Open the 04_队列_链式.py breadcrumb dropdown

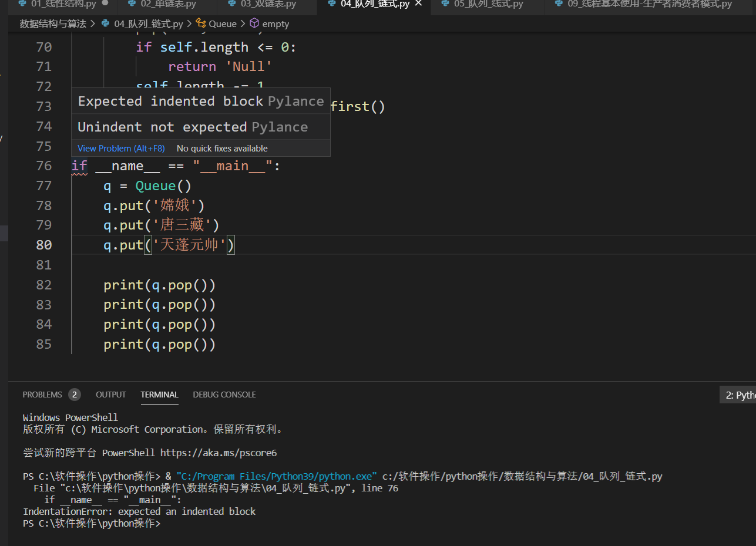[x=149, y=24]
